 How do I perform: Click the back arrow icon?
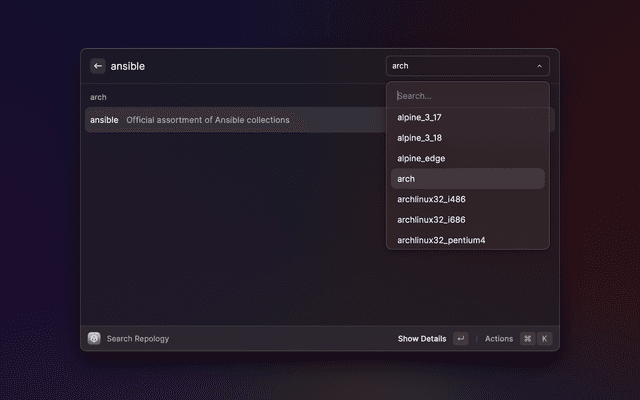point(98,66)
